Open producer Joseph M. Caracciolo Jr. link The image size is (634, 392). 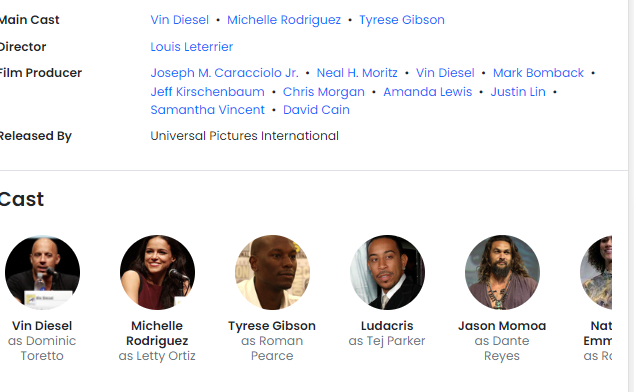[224, 73]
